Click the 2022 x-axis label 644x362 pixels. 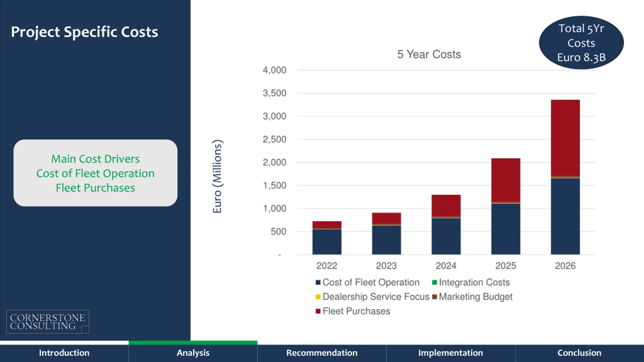click(x=327, y=266)
